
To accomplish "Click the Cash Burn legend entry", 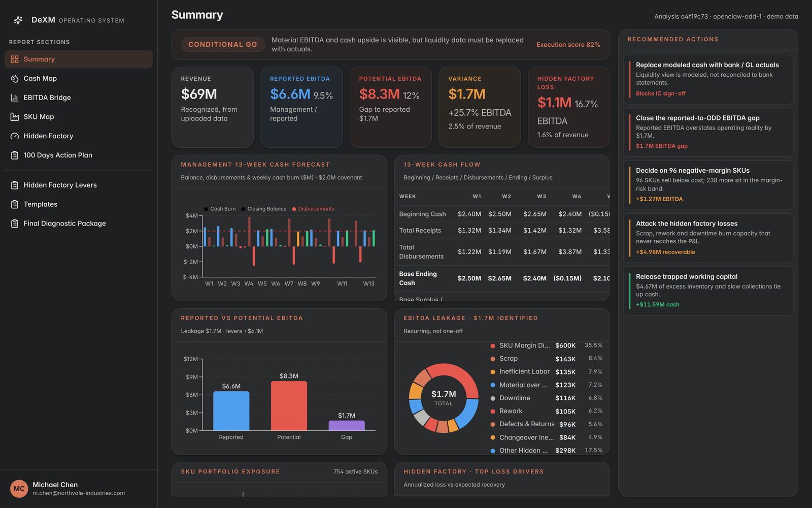I will (220, 209).
